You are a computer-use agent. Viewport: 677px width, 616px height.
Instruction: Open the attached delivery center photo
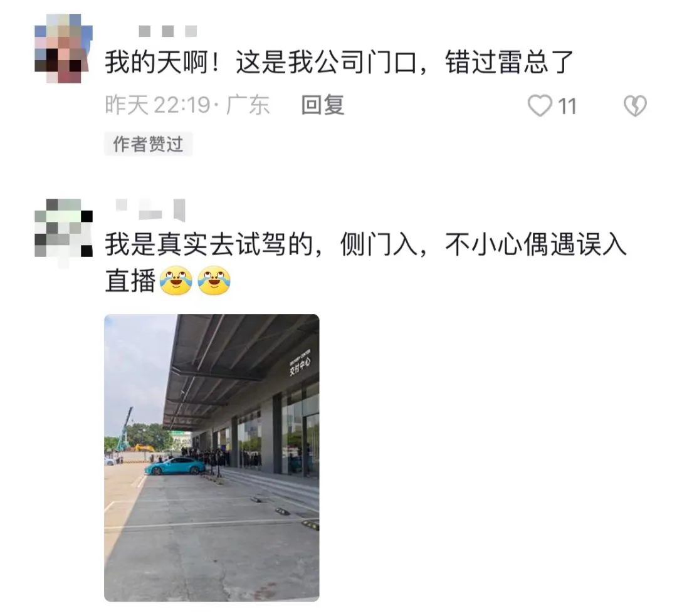click(212, 457)
